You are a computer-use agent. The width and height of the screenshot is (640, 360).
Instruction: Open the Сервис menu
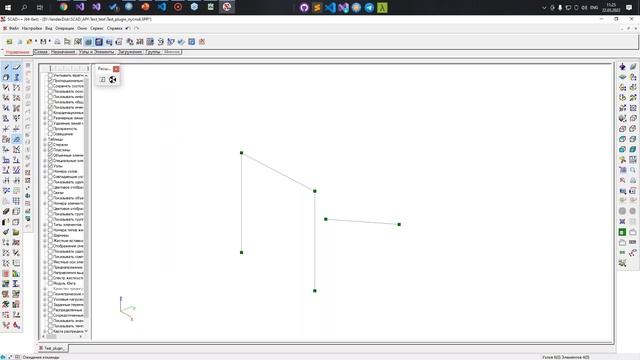pyautogui.click(x=97, y=29)
